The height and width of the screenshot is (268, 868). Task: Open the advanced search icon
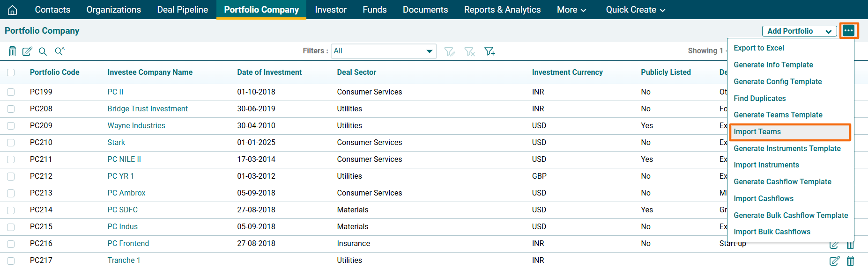click(x=59, y=51)
